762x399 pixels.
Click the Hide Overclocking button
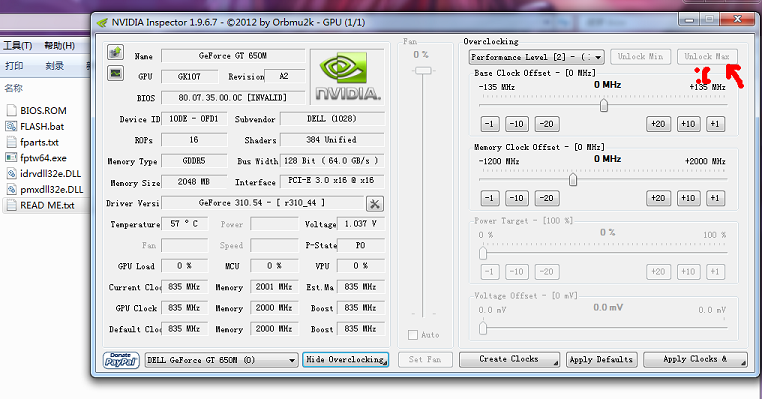pyautogui.click(x=346, y=360)
